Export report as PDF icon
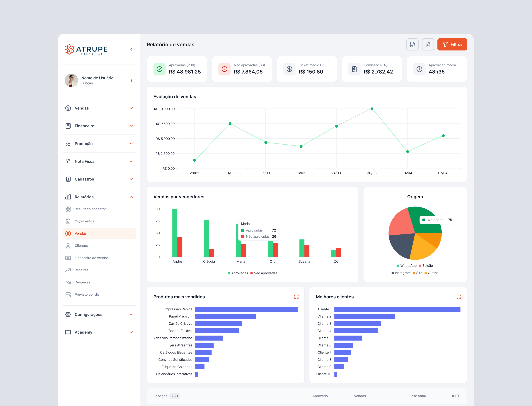Screen dimensions: 532x406 (x=412, y=45)
